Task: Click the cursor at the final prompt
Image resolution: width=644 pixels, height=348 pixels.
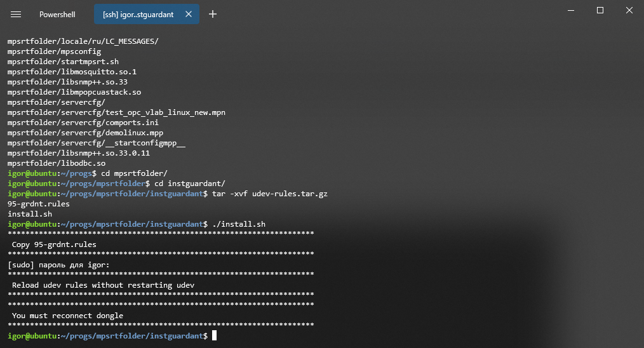Action: [x=214, y=336]
